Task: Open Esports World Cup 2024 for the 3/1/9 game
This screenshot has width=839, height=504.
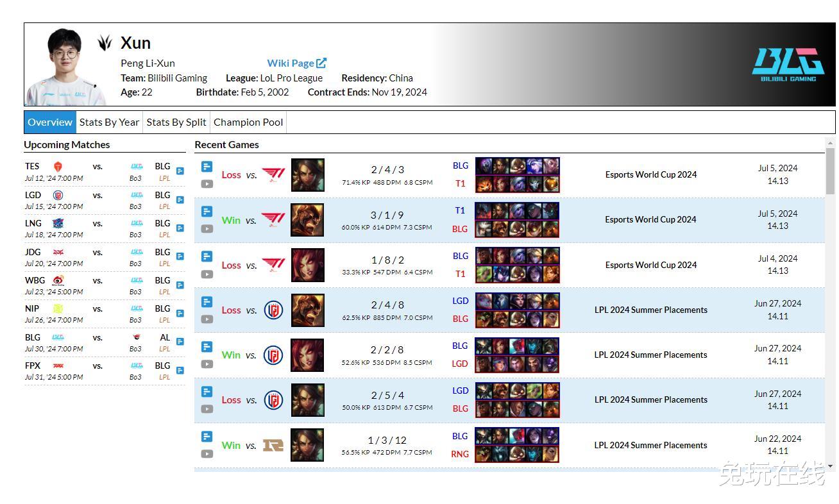Action: pyautogui.click(x=650, y=219)
